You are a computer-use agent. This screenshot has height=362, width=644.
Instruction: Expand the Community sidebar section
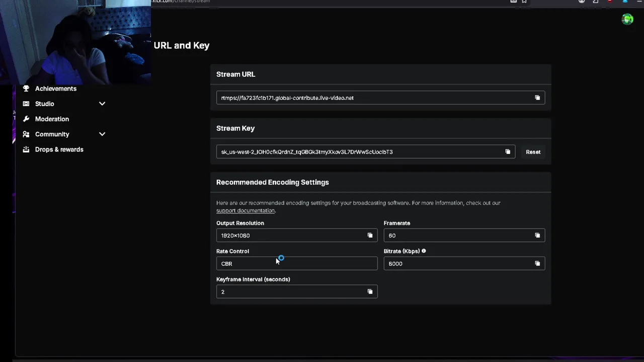tap(102, 134)
